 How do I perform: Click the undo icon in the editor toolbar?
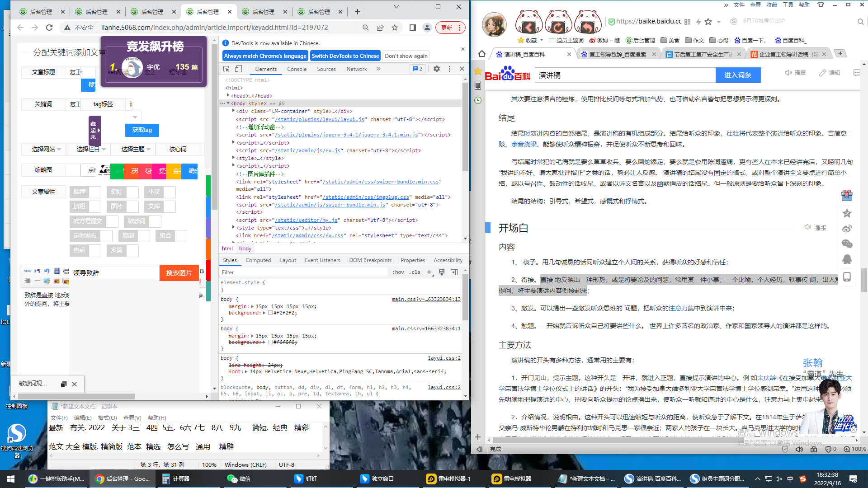(47, 271)
